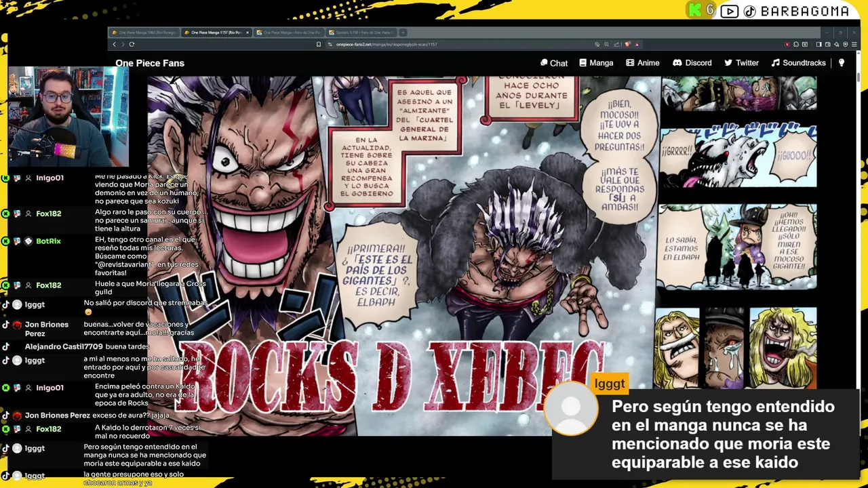
Task: Open a new browser tab with plus
Action: point(403,33)
